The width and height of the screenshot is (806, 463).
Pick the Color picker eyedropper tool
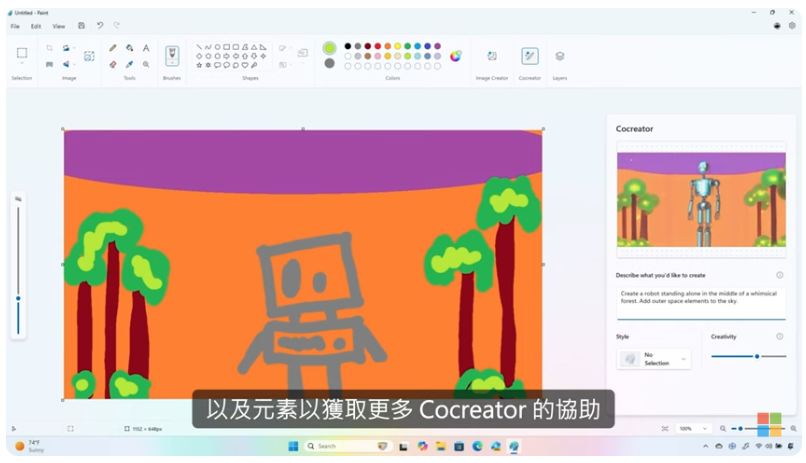tap(129, 64)
